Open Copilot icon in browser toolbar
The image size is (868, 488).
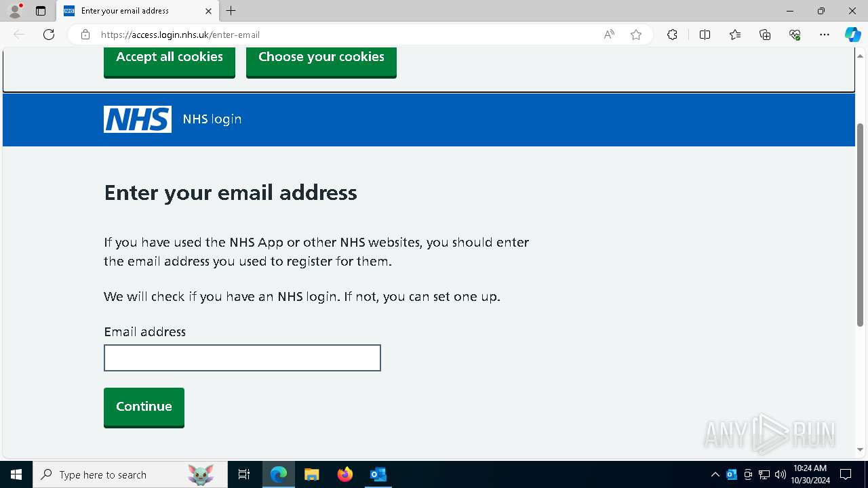(852, 35)
